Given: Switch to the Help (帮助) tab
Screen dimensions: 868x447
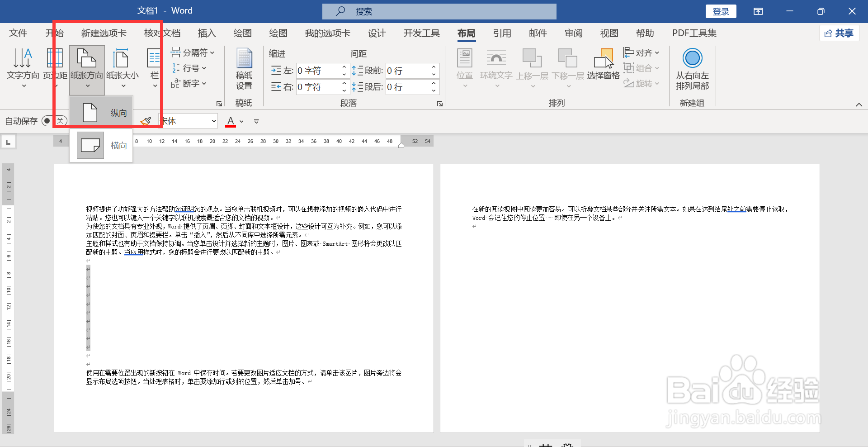Looking at the screenshot, I should point(645,33).
